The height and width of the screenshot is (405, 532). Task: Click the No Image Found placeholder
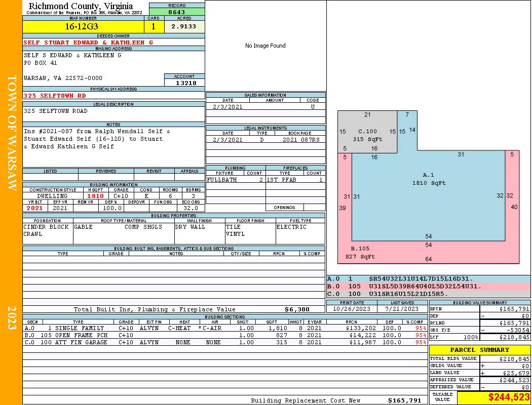click(x=265, y=46)
